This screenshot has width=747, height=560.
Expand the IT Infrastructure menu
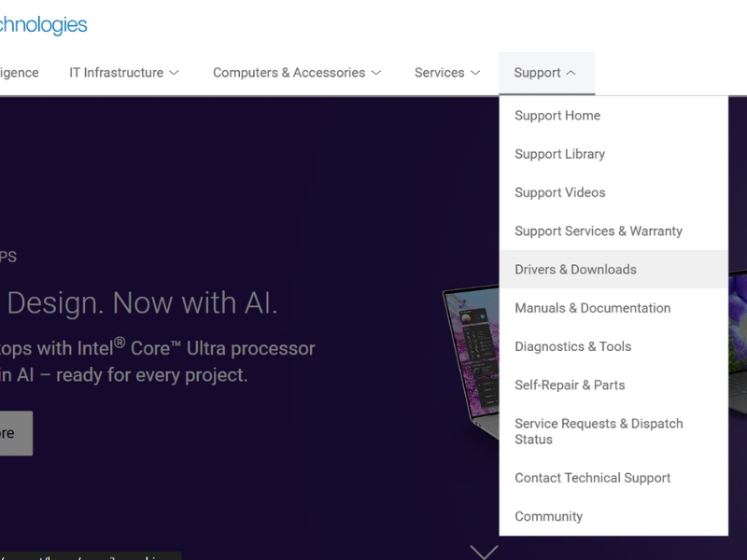(x=124, y=73)
